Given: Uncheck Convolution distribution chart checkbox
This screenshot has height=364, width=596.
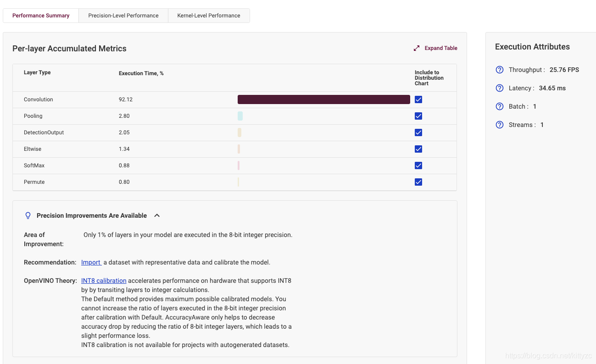Looking at the screenshot, I should (418, 99).
